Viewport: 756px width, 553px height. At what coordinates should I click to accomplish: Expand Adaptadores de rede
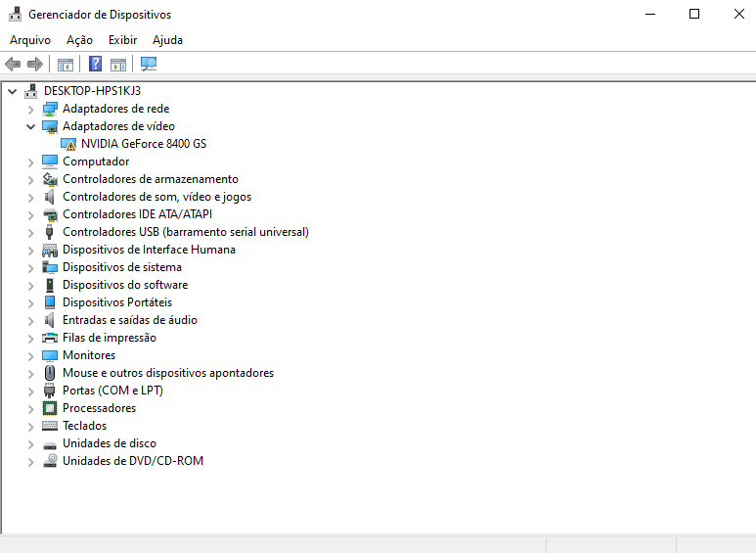(31, 110)
